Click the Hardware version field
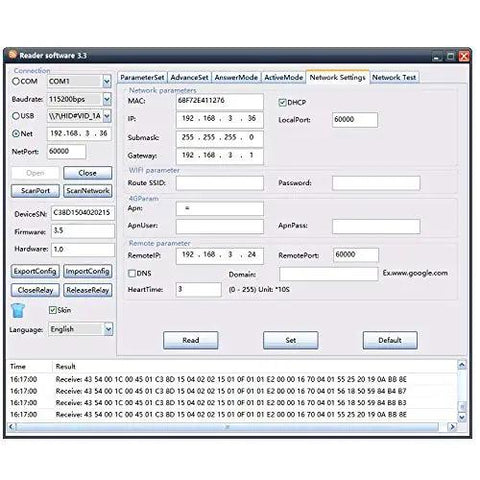 83,250
